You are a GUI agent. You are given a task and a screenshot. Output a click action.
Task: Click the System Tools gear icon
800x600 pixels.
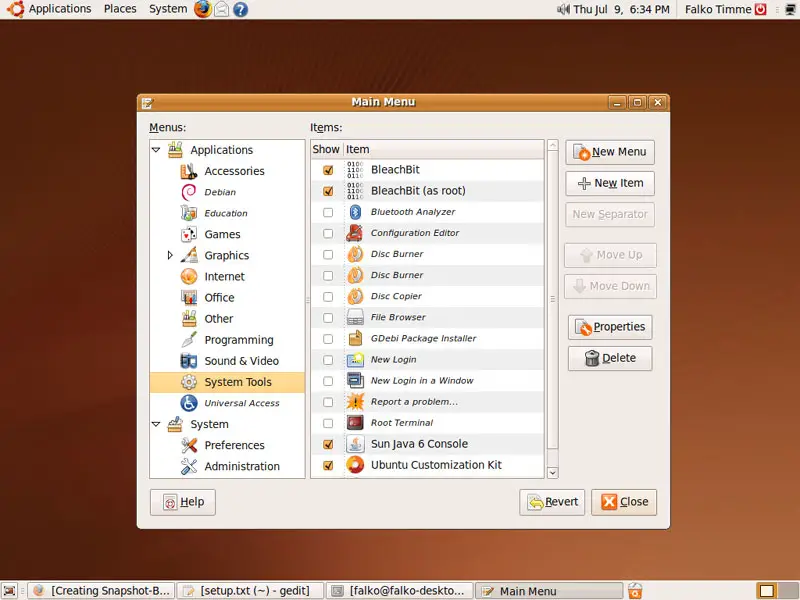(x=189, y=382)
